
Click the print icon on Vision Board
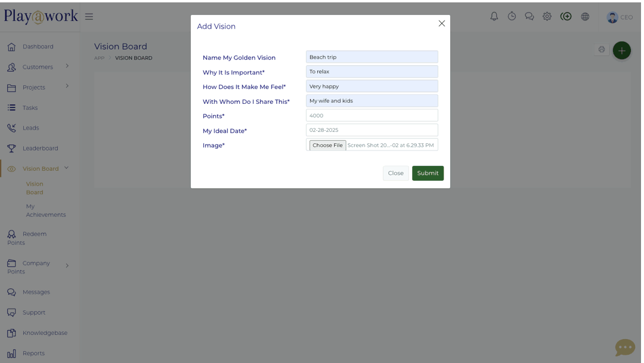coord(601,50)
